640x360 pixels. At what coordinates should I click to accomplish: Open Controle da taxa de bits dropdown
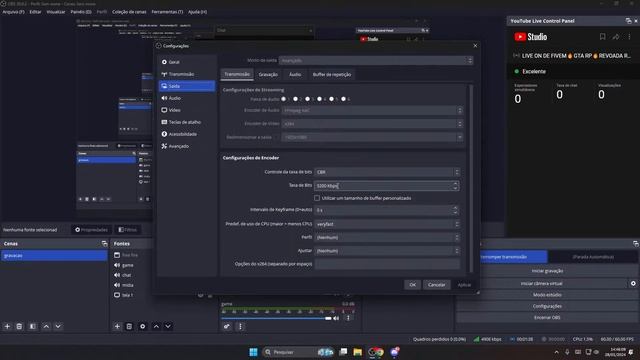coord(387,172)
